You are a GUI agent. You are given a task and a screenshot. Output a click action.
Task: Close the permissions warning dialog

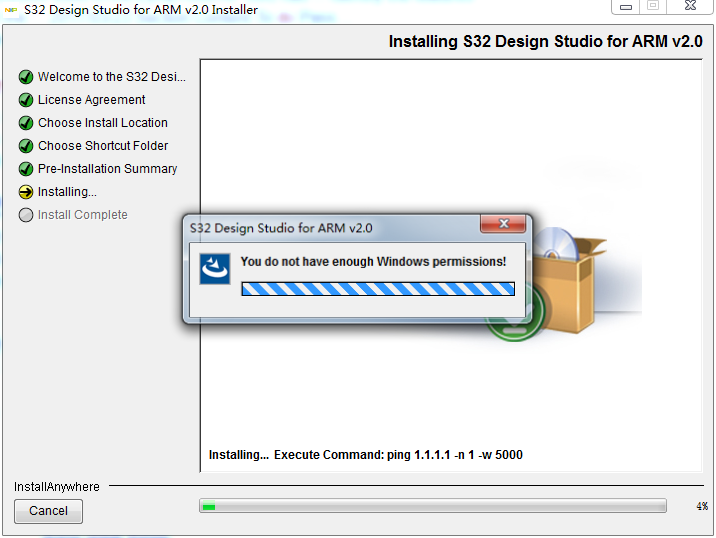coord(503,224)
